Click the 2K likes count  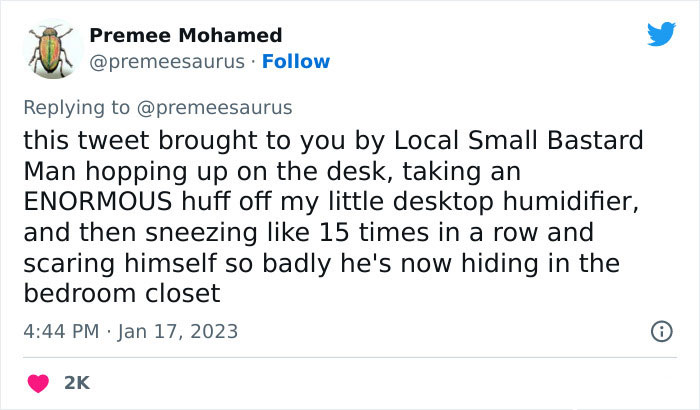(78, 382)
